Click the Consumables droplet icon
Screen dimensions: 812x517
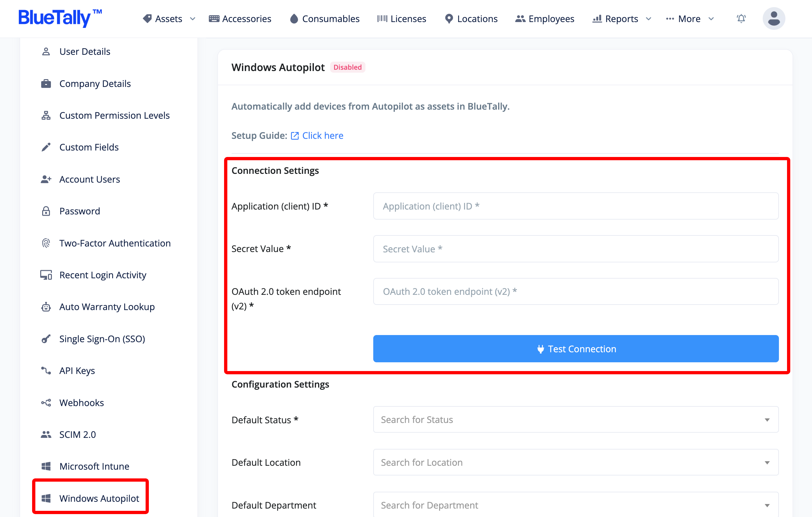294,18
